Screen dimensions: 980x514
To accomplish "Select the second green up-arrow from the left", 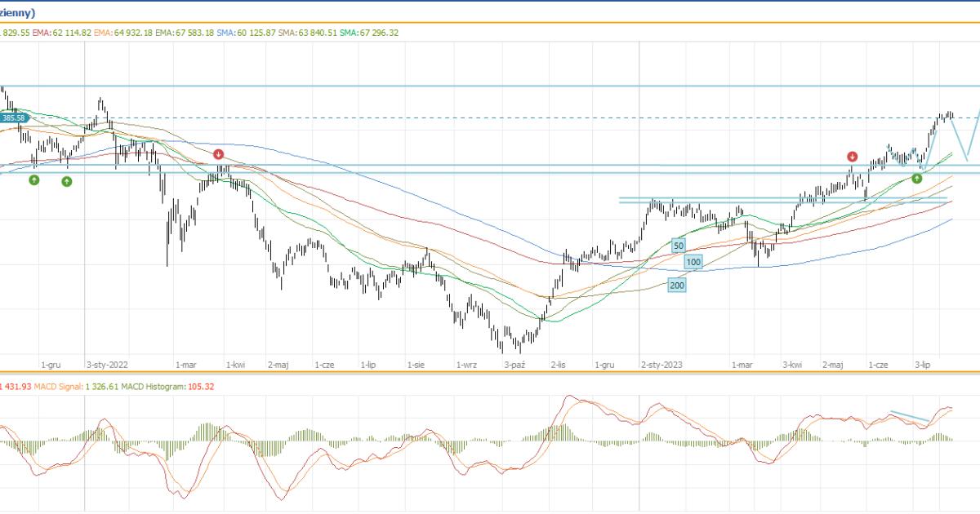I will tap(66, 181).
